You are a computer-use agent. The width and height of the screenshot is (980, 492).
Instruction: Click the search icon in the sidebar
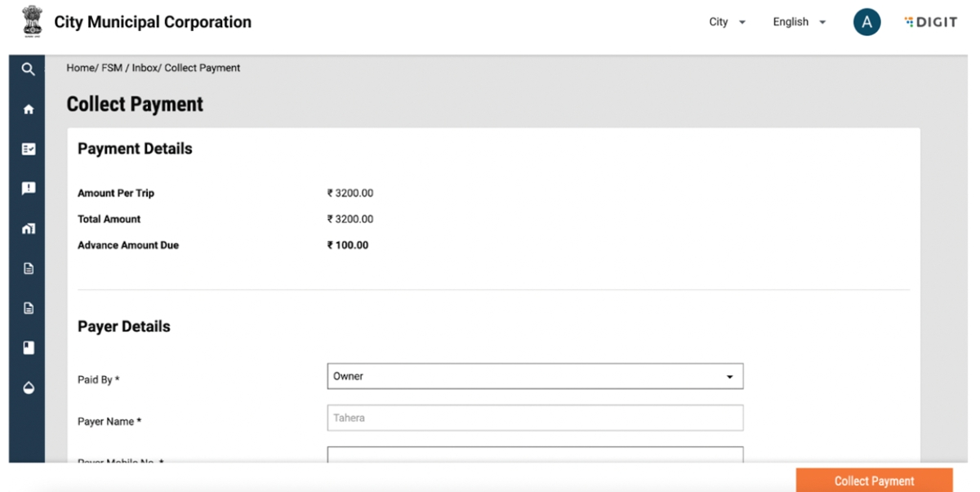pyautogui.click(x=29, y=69)
